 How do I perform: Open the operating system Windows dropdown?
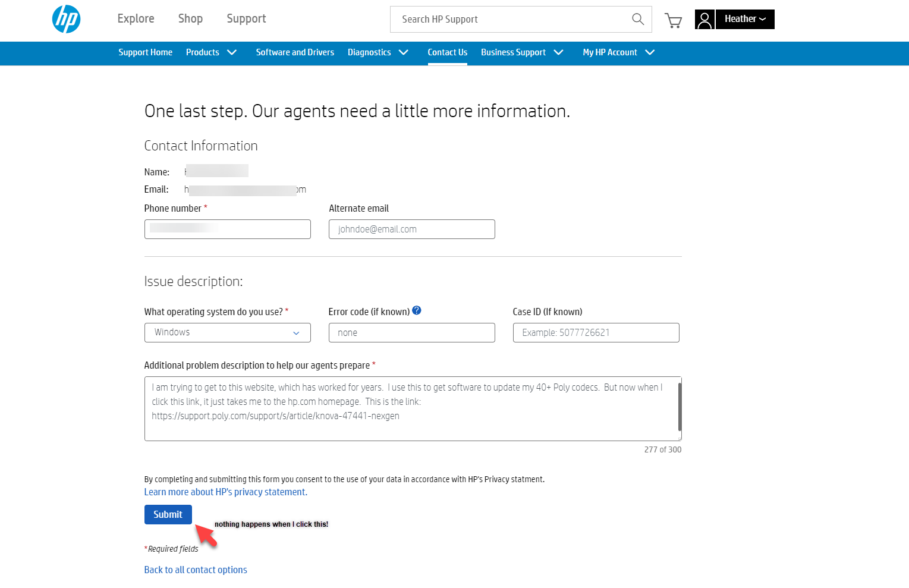(227, 332)
